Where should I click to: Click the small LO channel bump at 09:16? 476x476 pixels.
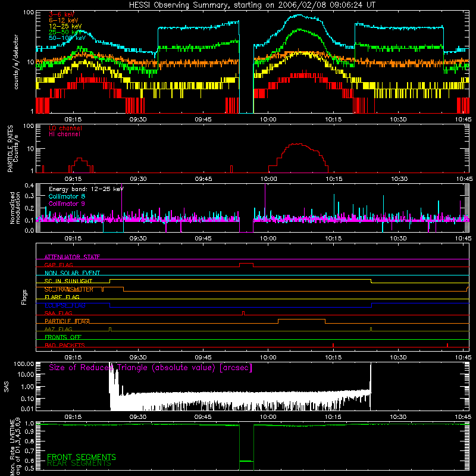coord(80,158)
